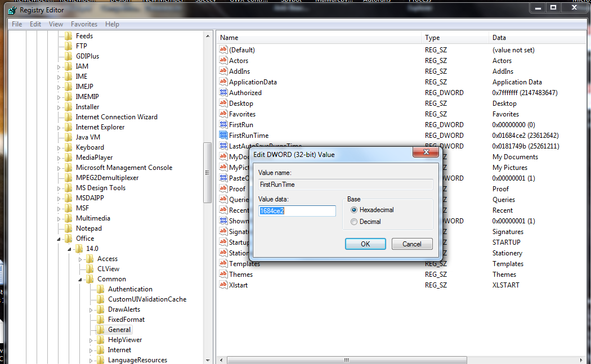This screenshot has width=591, height=364.
Task: Open the Favorites menu
Action: 84,24
